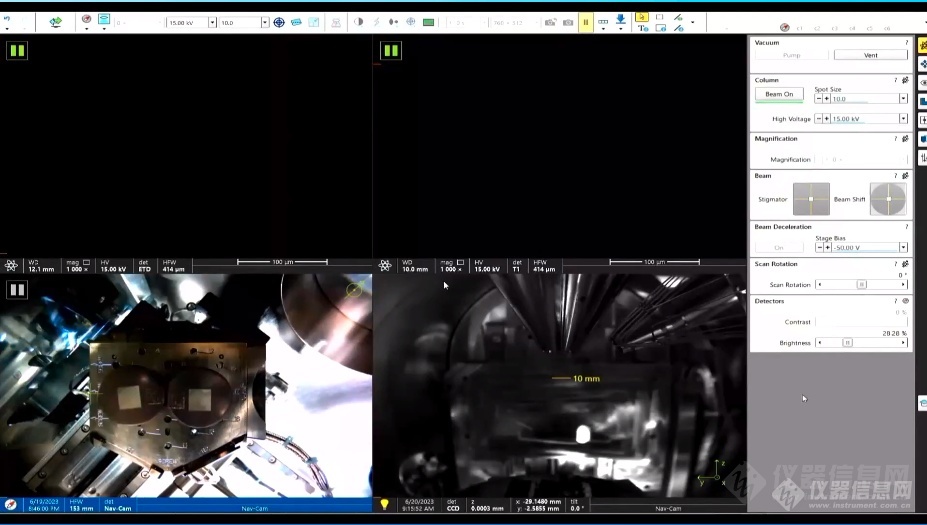The width and height of the screenshot is (927, 525).
Task: Click the Vent button in Vacuum panel
Action: [870, 55]
